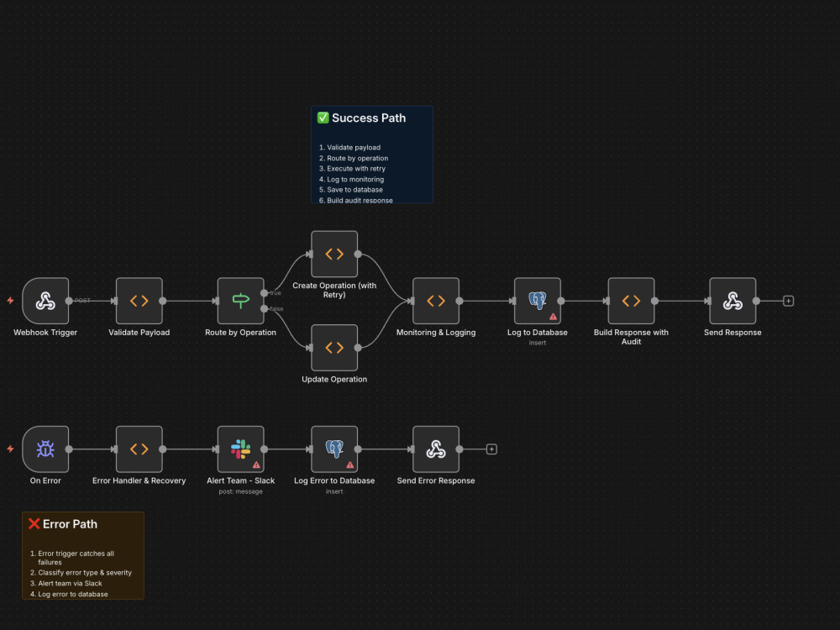Click the true output of Route by Operation
The height and width of the screenshot is (630, 840).
[264, 293]
